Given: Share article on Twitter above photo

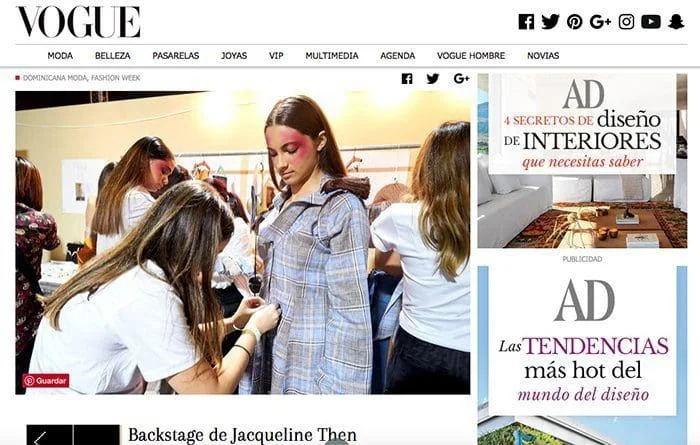Looking at the screenshot, I should coord(433,79).
